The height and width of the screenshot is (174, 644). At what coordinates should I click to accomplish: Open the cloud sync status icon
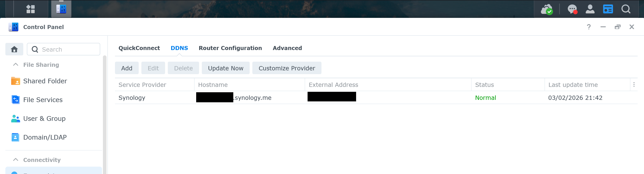[546, 9]
